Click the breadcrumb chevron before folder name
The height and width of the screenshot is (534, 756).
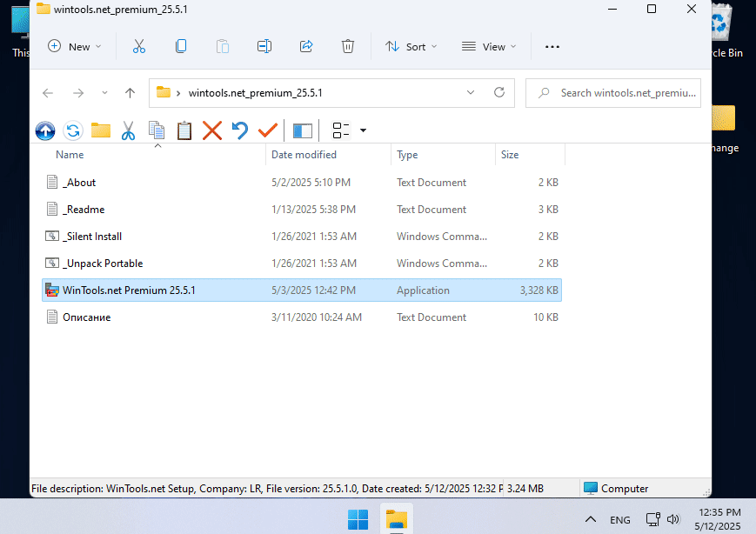(178, 93)
